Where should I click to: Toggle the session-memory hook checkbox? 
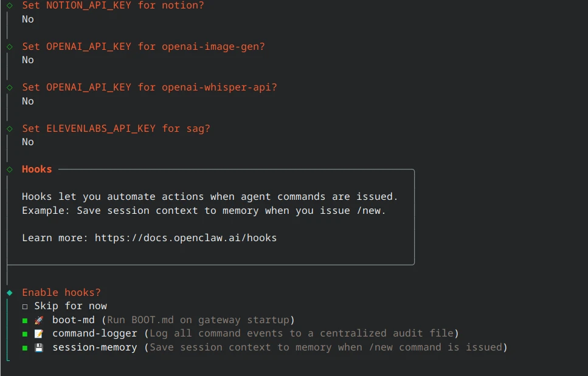(25, 347)
